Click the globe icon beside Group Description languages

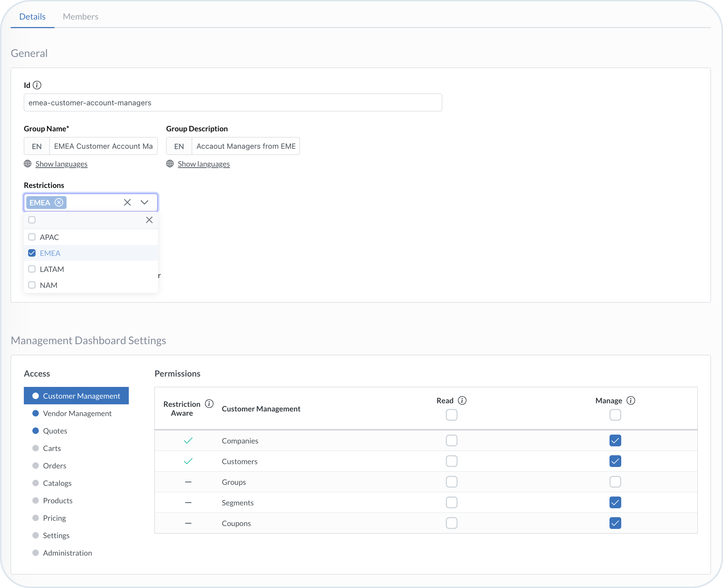170,164
